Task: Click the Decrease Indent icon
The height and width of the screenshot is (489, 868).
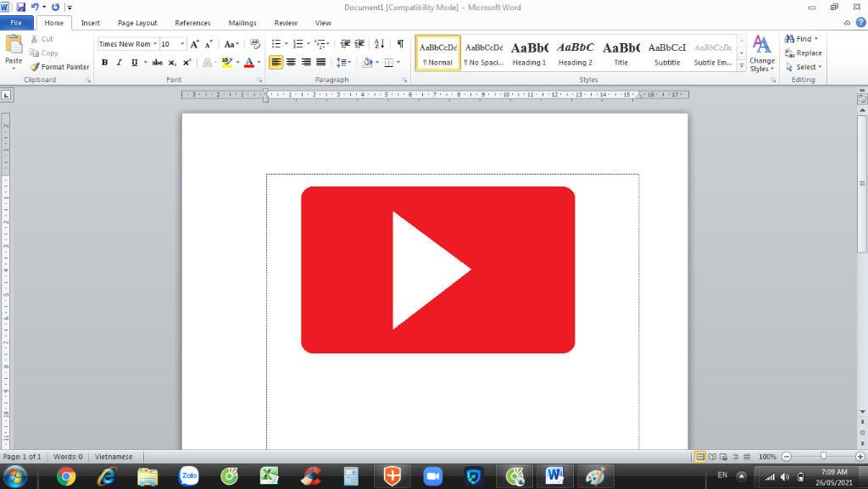Action: coord(345,44)
